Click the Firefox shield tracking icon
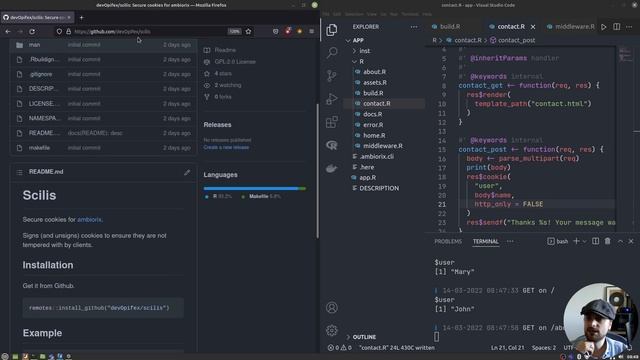 [59, 31]
